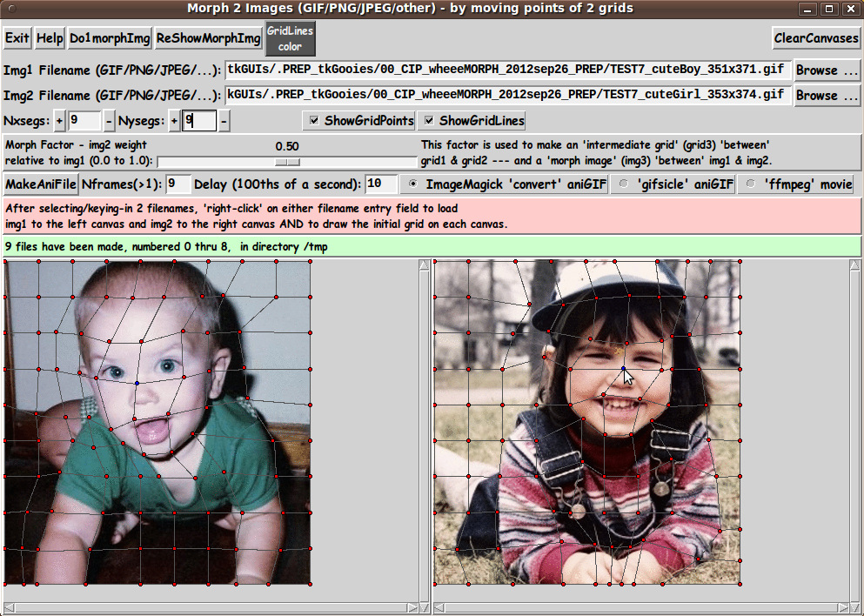Viewport: 864px width, 616px height.
Task: Select the 'gifsicle' aniGIF option
Action: [673, 184]
